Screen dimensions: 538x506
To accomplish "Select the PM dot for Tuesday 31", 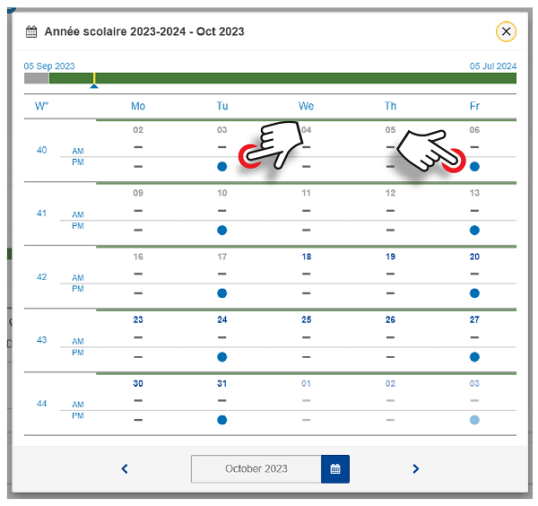I will pos(222,420).
